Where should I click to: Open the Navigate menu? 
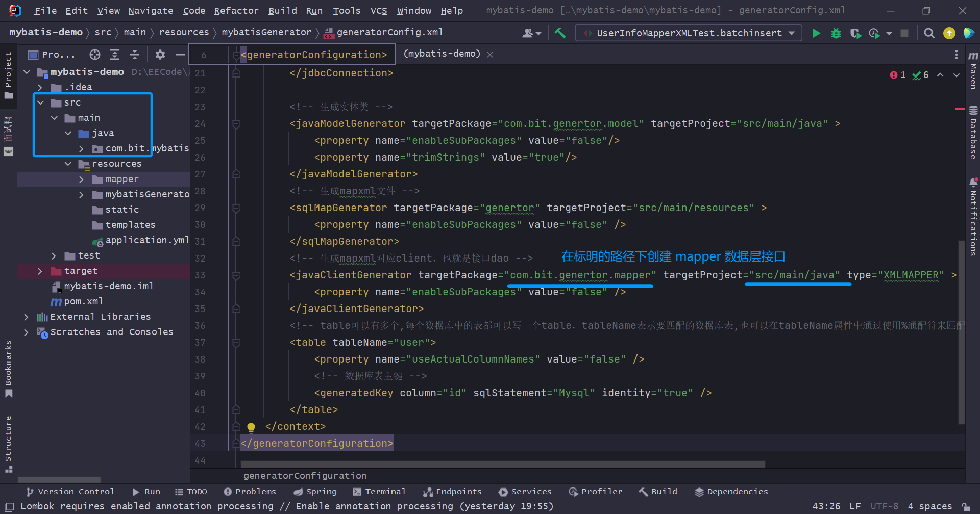(151, 10)
